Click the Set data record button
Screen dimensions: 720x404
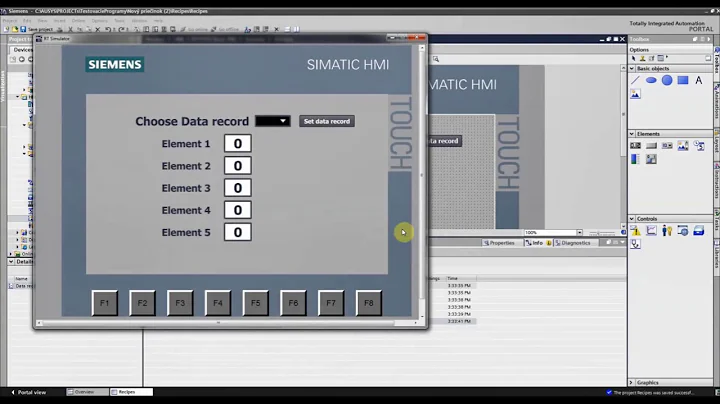[327, 121]
